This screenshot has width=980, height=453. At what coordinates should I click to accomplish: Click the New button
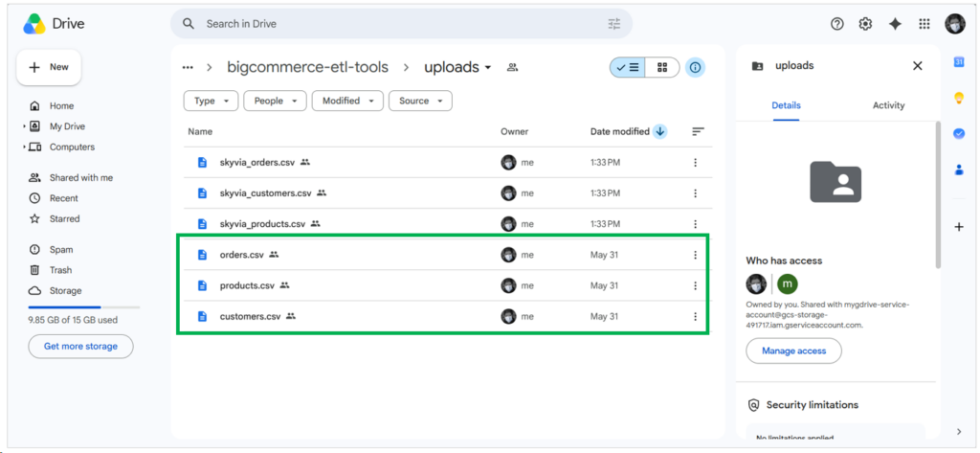(x=49, y=67)
